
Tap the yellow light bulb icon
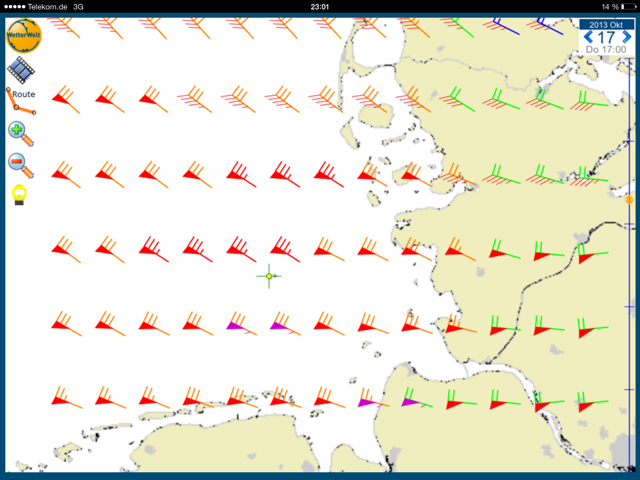[x=19, y=194]
